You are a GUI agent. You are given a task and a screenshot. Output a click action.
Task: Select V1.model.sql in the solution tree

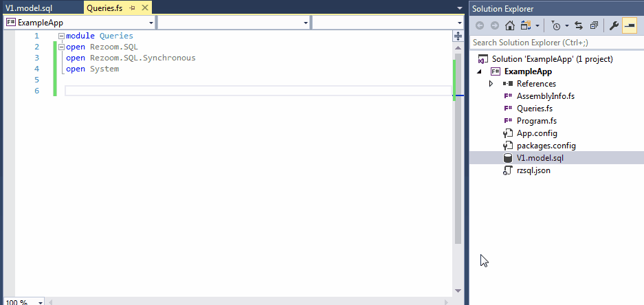coord(540,157)
